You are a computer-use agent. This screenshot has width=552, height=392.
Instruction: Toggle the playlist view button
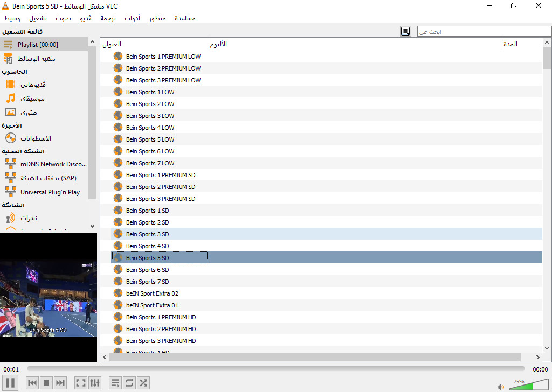pyautogui.click(x=115, y=382)
